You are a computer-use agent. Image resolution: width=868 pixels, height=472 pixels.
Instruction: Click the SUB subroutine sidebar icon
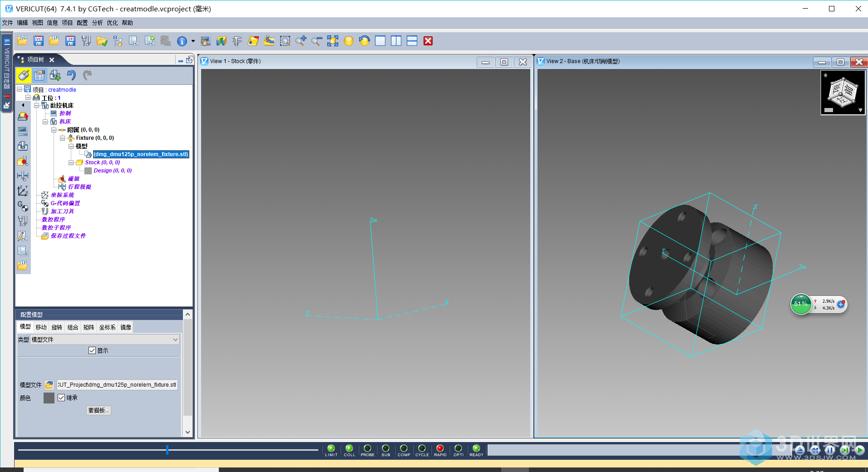(23, 251)
